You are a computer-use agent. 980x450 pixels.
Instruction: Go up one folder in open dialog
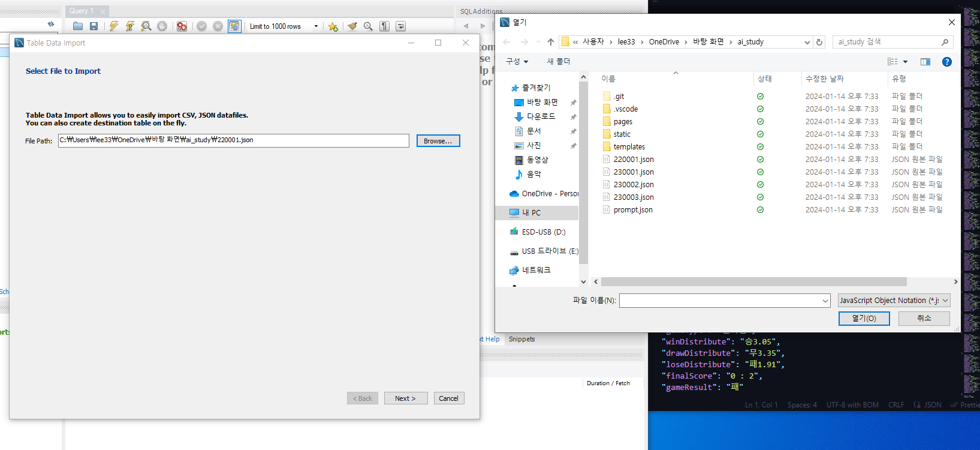[551, 42]
